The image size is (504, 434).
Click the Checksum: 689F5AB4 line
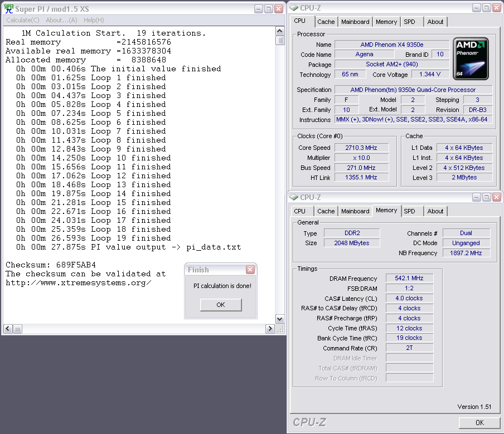click(x=51, y=265)
